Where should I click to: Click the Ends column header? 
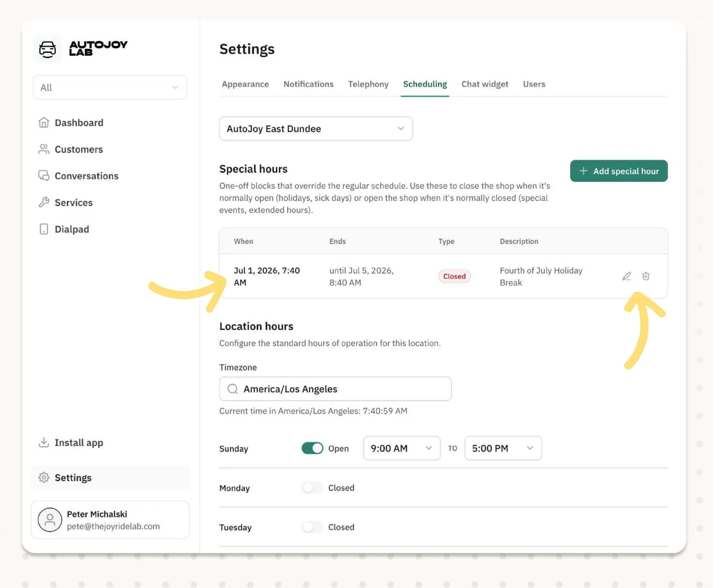point(337,241)
